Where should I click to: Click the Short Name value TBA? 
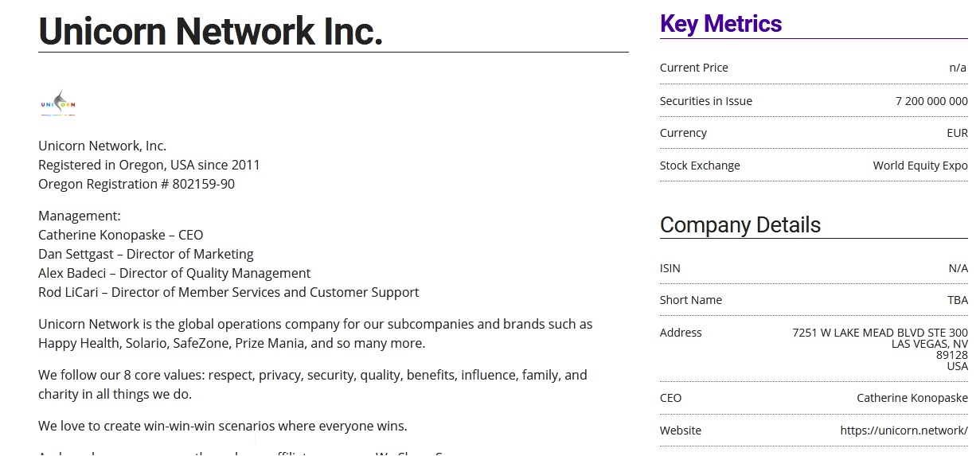tap(957, 300)
